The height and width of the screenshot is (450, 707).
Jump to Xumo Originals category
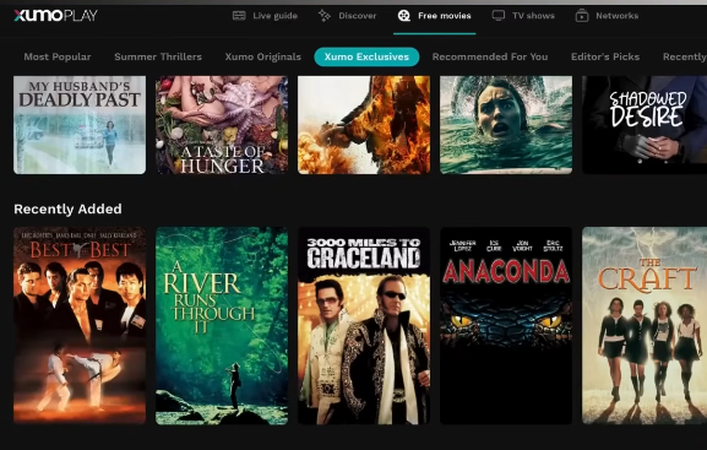point(263,57)
